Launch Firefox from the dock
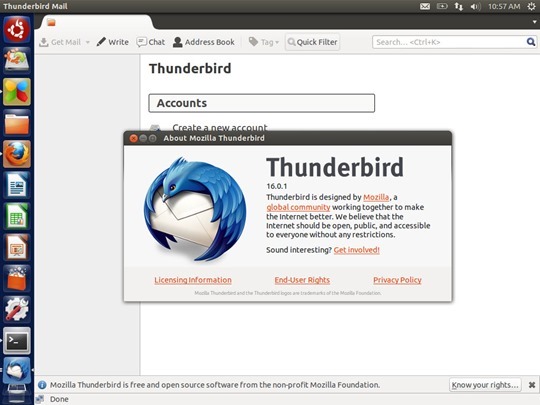Viewport: 540px width, 405px height. coord(17,154)
